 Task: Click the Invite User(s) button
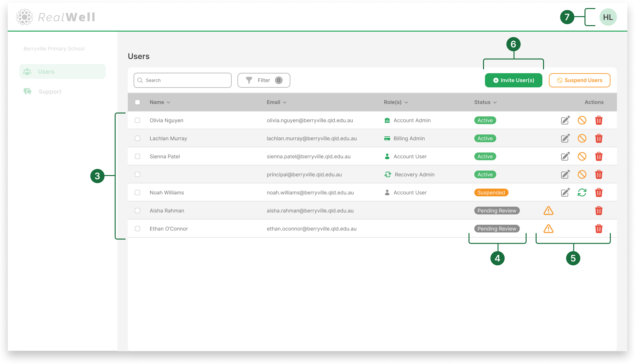[x=513, y=80]
